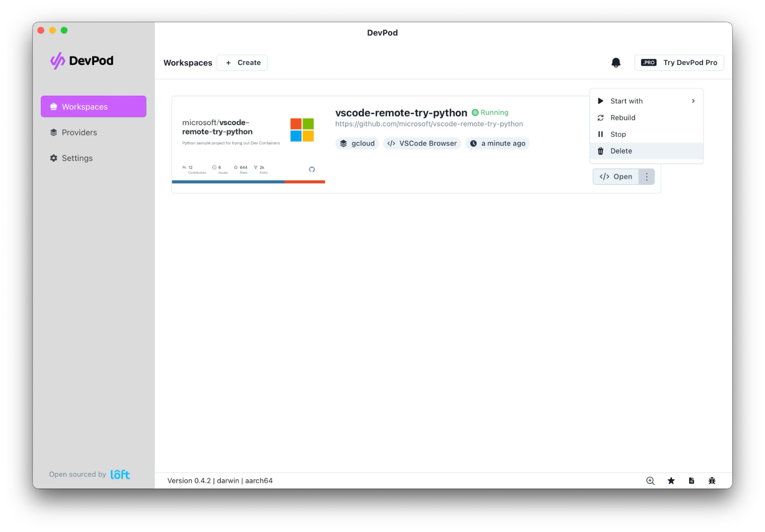Open the three-dot menu beside Open
Image resolution: width=765 pixels, height=532 pixels.
[646, 176]
